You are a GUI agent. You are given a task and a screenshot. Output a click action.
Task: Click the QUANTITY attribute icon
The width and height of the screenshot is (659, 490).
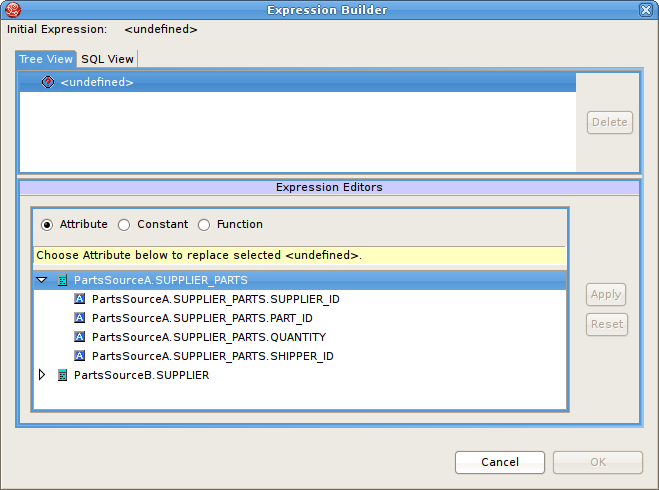coord(80,337)
